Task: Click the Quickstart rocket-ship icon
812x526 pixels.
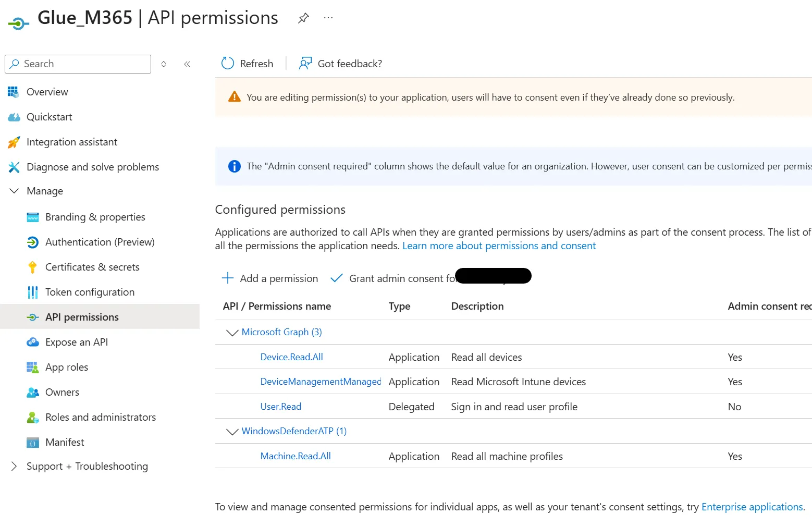Action: 13,116
